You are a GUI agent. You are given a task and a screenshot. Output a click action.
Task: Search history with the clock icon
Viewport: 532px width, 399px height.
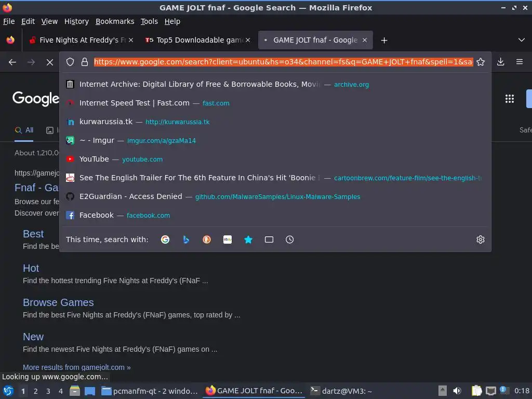coord(290,240)
